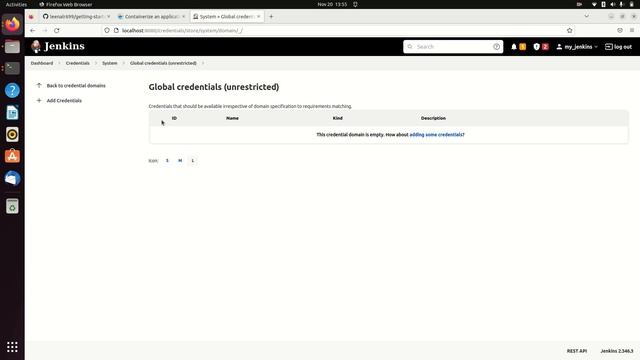The image size is (640, 360).
Task: Click the browser forward arrow
Action: tap(45, 31)
